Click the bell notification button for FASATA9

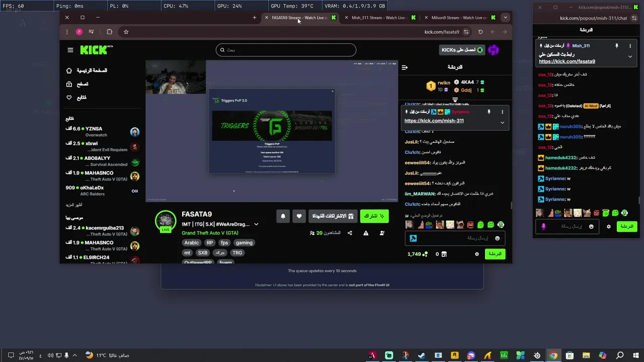coord(283,216)
